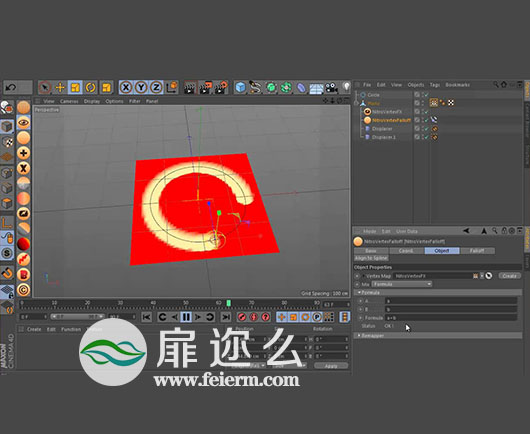Image resolution: width=530 pixels, height=434 pixels.
Task: Collapse the Formula section
Action: tap(359, 292)
